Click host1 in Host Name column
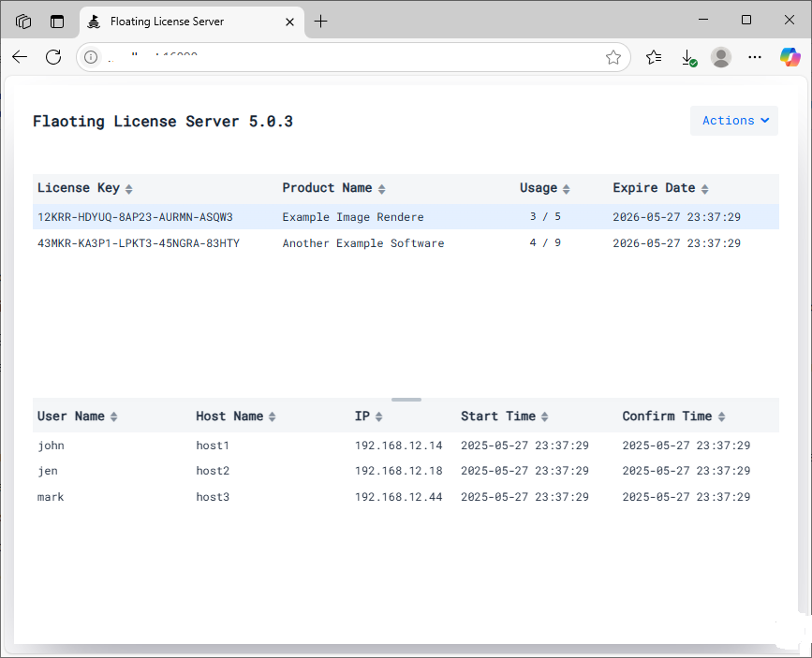Image resolution: width=812 pixels, height=658 pixels. (213, 446)
